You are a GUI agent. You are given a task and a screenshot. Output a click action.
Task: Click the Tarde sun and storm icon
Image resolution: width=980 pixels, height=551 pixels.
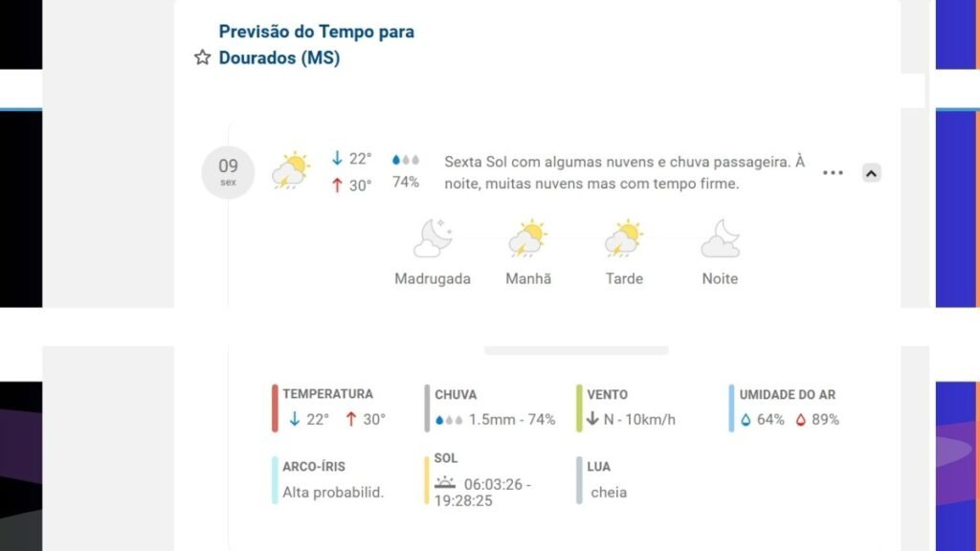tap(623, 239)
